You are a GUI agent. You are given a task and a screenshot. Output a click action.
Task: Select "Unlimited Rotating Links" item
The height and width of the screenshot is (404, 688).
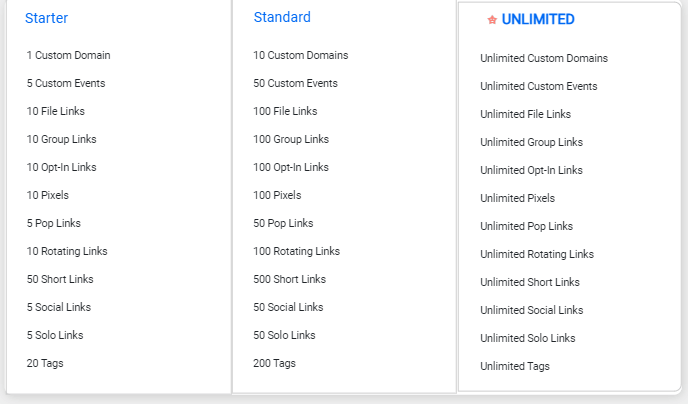click(537, 254)
